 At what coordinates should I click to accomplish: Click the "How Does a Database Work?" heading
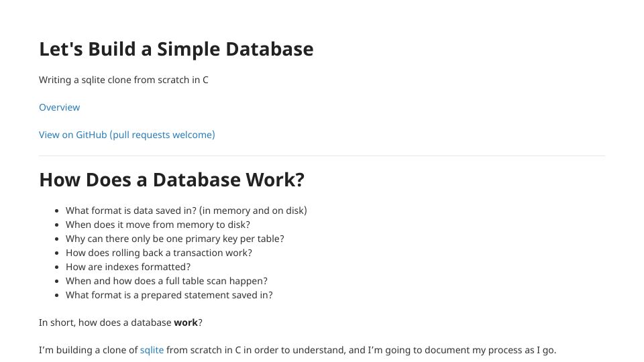(172, 180)
